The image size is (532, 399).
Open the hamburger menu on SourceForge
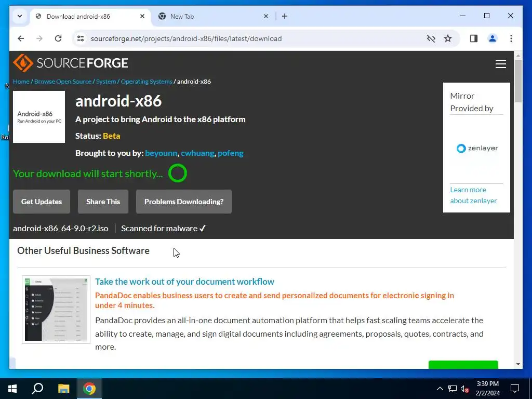(x=500, y=64)
